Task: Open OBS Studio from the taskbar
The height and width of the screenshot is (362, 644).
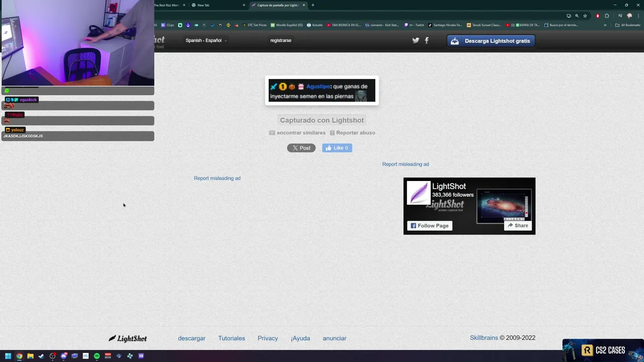Action: click(x=52, y=356)
